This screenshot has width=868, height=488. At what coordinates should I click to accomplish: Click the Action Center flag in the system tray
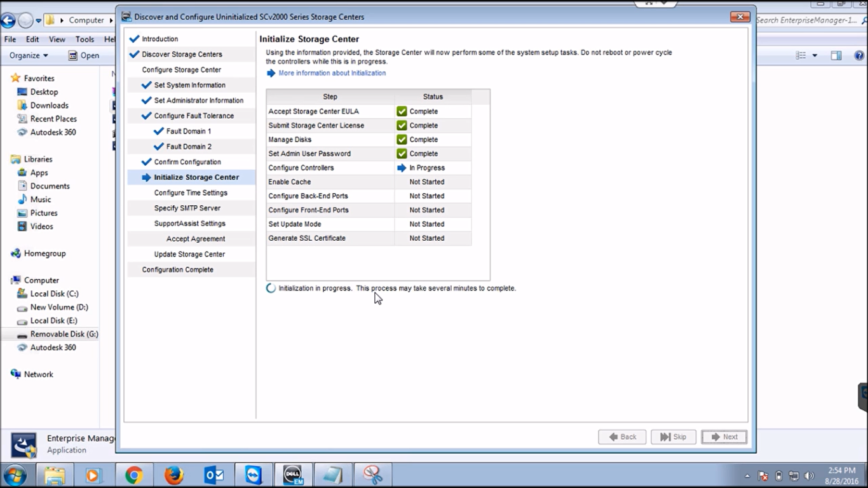(763, 475)
